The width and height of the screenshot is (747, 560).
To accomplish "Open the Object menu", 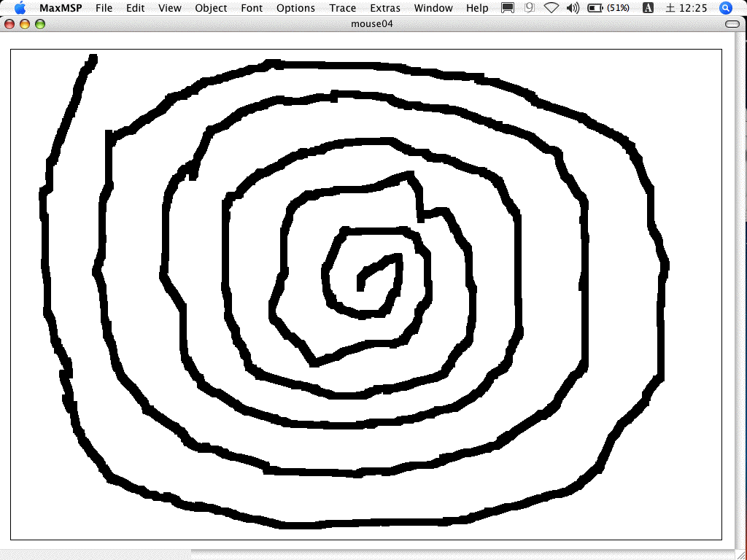I will [x=211, y=8].
